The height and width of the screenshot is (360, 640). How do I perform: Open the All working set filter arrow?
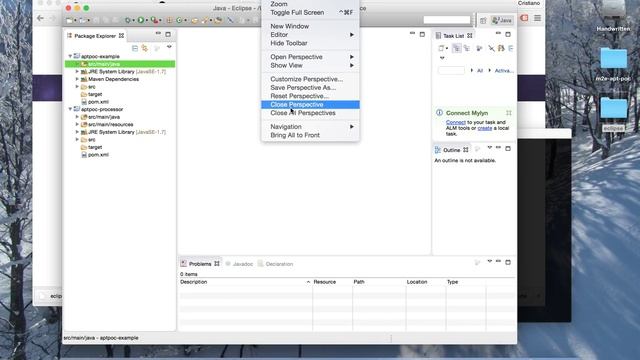[x=472, y=70]
